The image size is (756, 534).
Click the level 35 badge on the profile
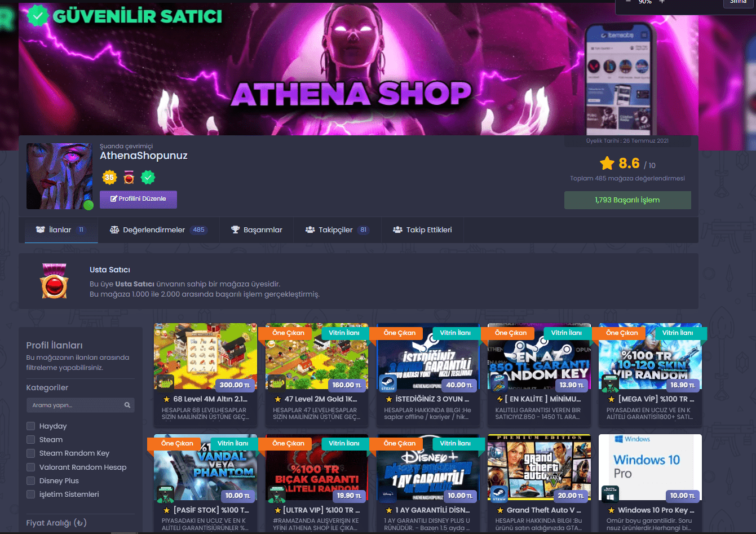(109, 178)
